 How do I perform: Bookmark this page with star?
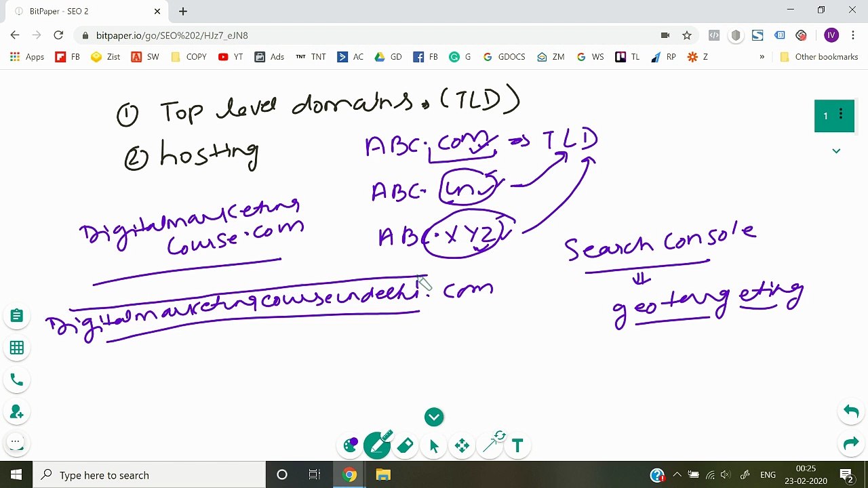(x=687, y=35)
